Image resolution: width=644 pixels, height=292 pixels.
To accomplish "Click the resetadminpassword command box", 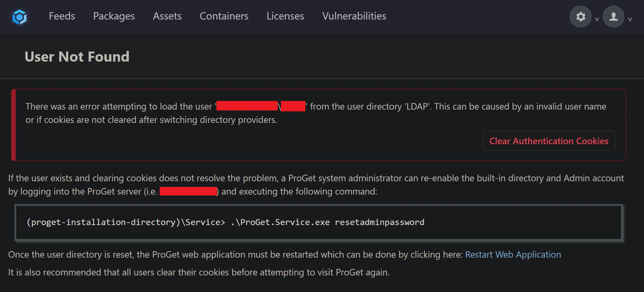I will point(319,222).
